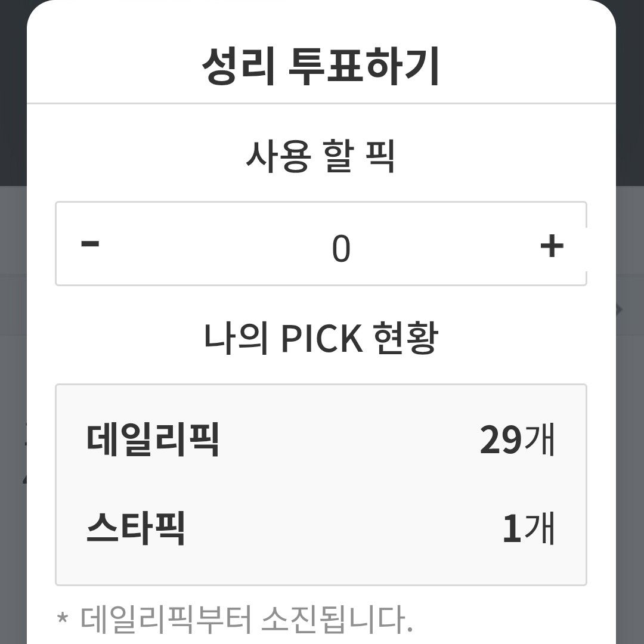Click the 데일리픽부터 소진됩니다 notice text
Viewport: 644px width, 644px height.
235,620
